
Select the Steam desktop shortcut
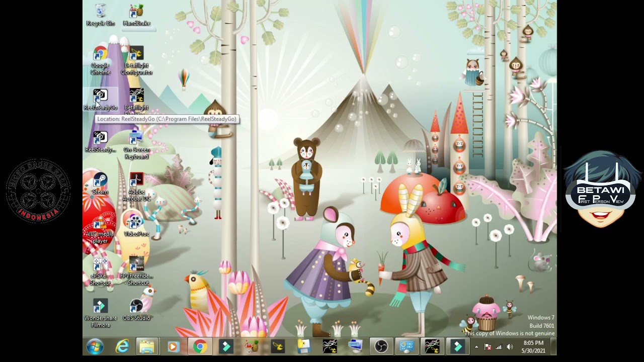(x=100, y=184)
